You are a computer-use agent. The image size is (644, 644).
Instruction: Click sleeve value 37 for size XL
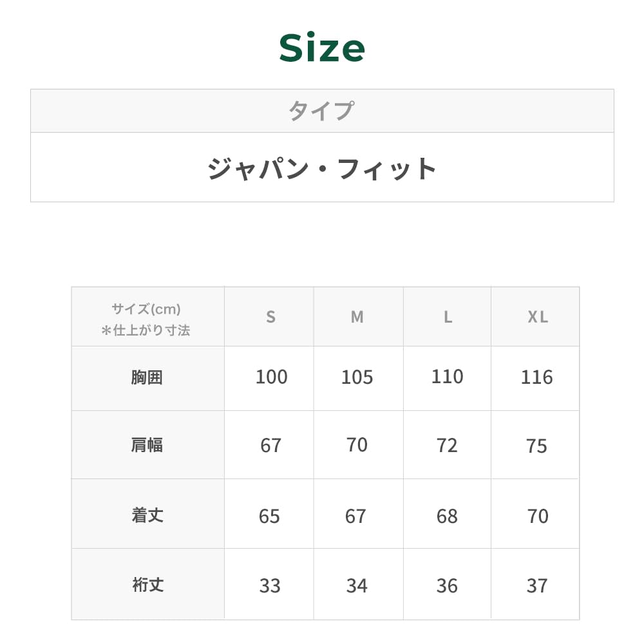(537, 585)
